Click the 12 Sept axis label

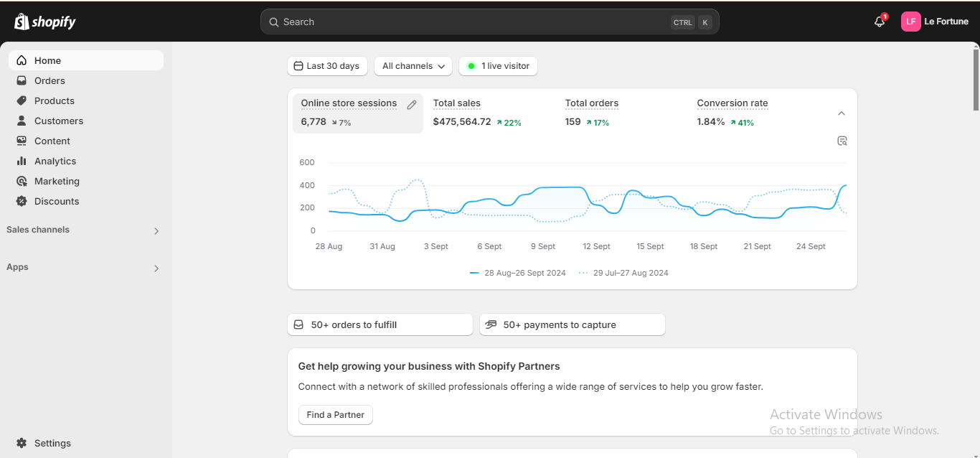[596, 246]
